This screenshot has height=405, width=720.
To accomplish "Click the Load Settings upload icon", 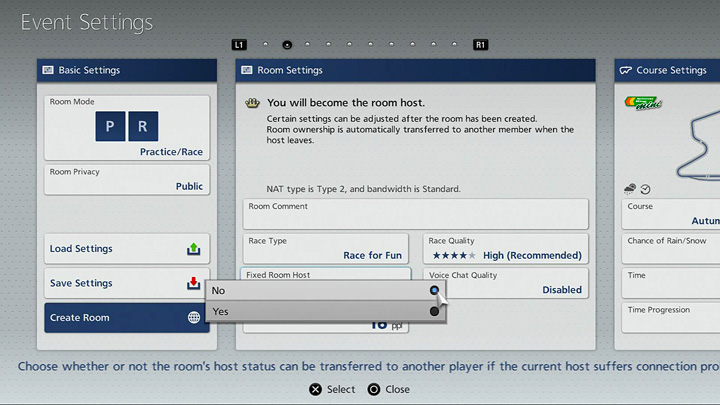I will (x=194, y=249).
